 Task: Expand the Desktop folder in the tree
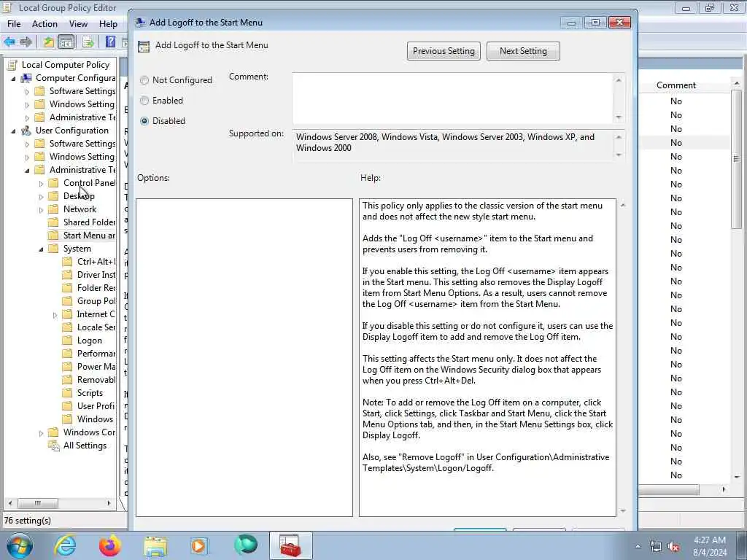coord(41,196)
